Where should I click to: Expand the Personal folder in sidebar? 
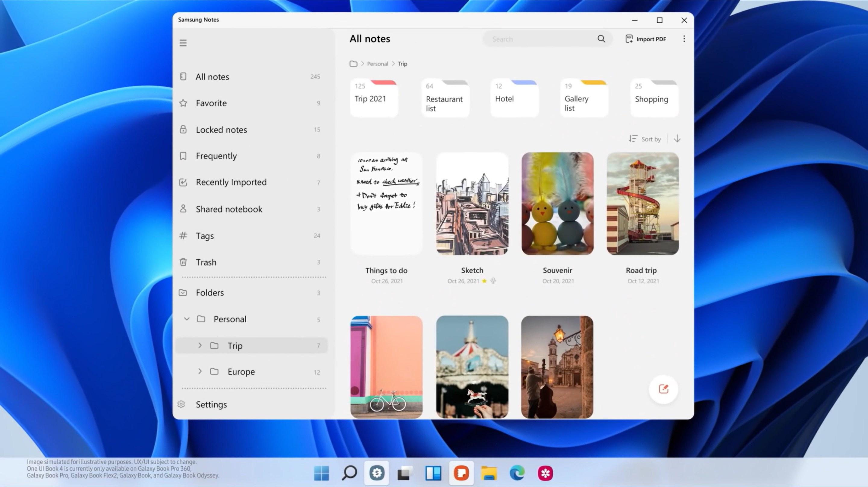tap(187, 319)
